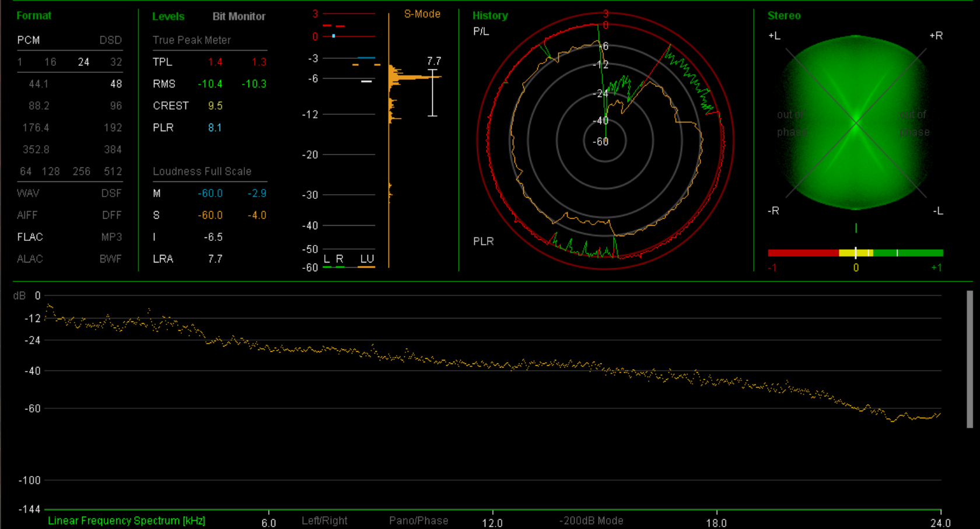Click the 96 sample rate value

pyautogui.click(x=116, y=106)
